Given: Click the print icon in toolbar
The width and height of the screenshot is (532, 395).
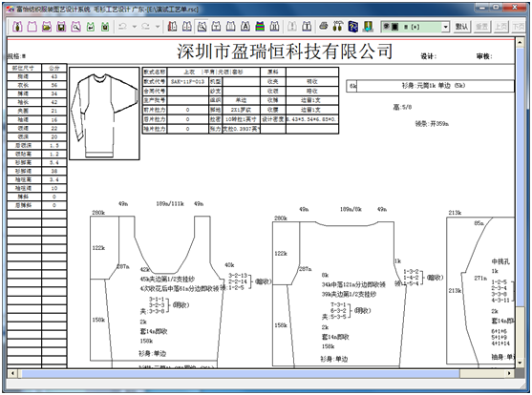Looking at the screenshot, I should (x=324, y=26).
